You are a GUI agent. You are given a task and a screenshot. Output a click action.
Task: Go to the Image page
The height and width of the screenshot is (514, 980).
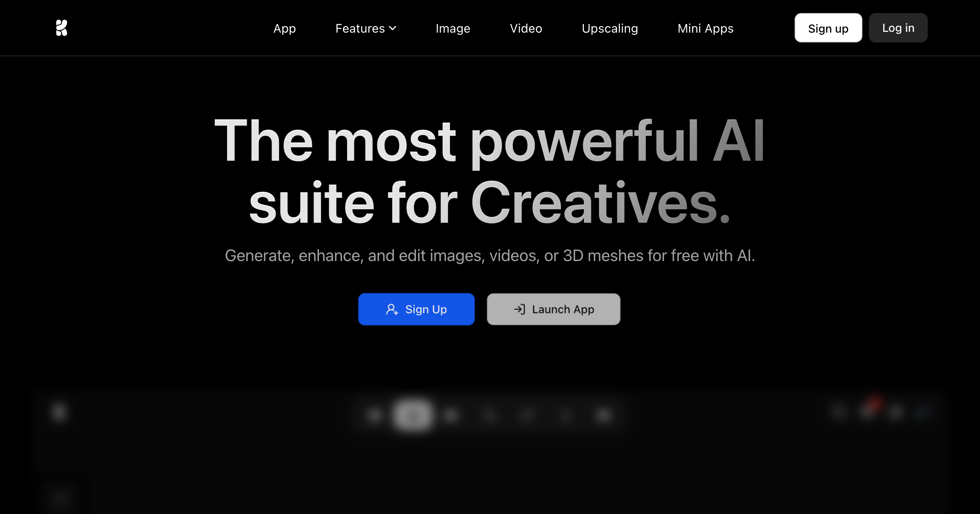[453, 28]
